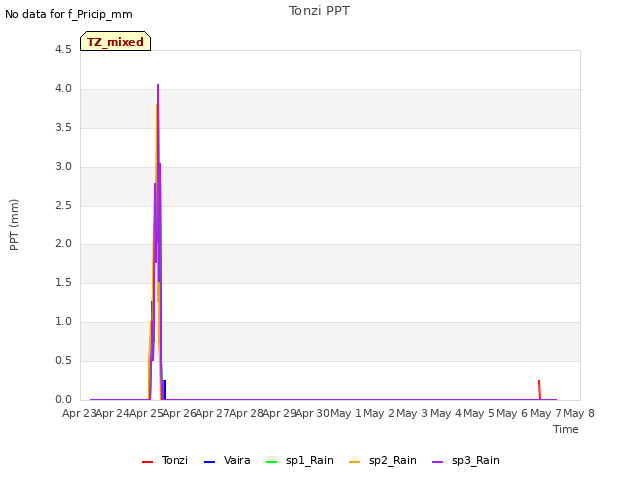The image size is (640, 480).
Task: Click the blue Vaira legend swatch
Action: pos(209,462)
